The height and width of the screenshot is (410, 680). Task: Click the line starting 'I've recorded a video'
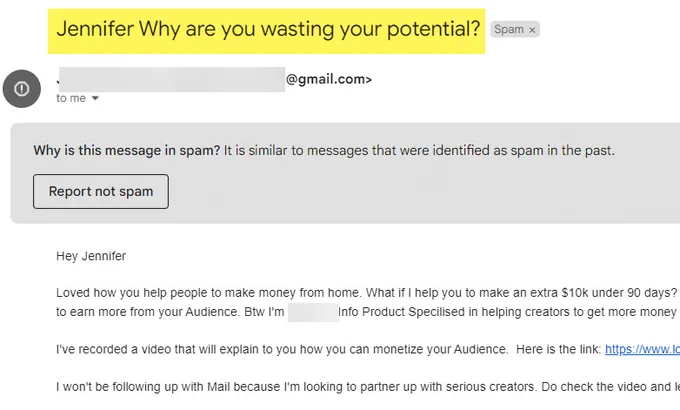368,349
